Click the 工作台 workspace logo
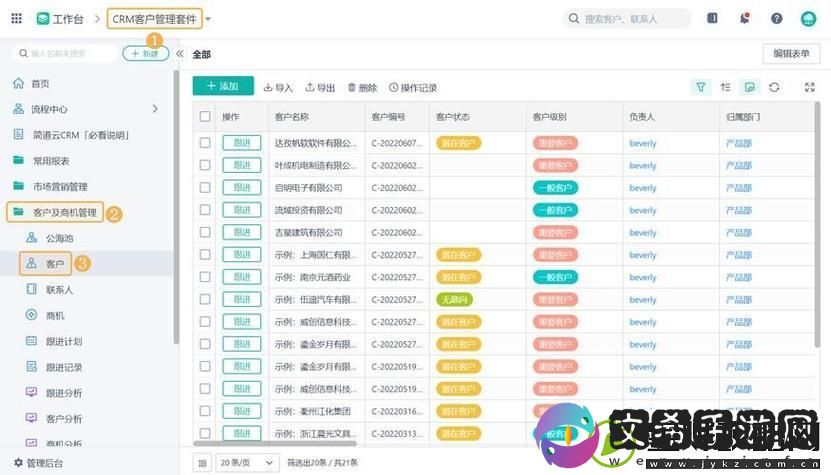The image size is (831, 475). tap(42, 19)
